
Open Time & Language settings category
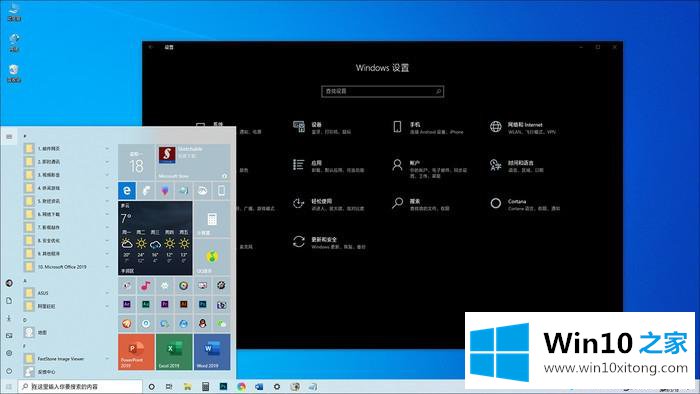point(517,166)
